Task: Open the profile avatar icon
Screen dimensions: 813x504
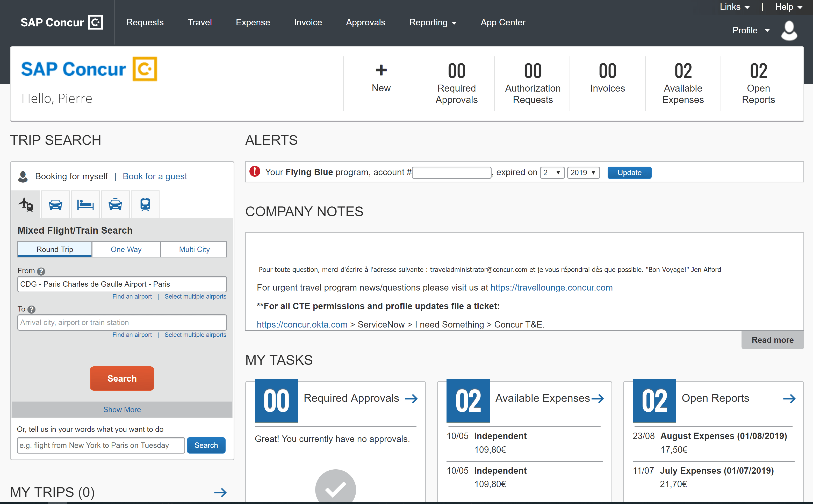Action: [789, 30]
